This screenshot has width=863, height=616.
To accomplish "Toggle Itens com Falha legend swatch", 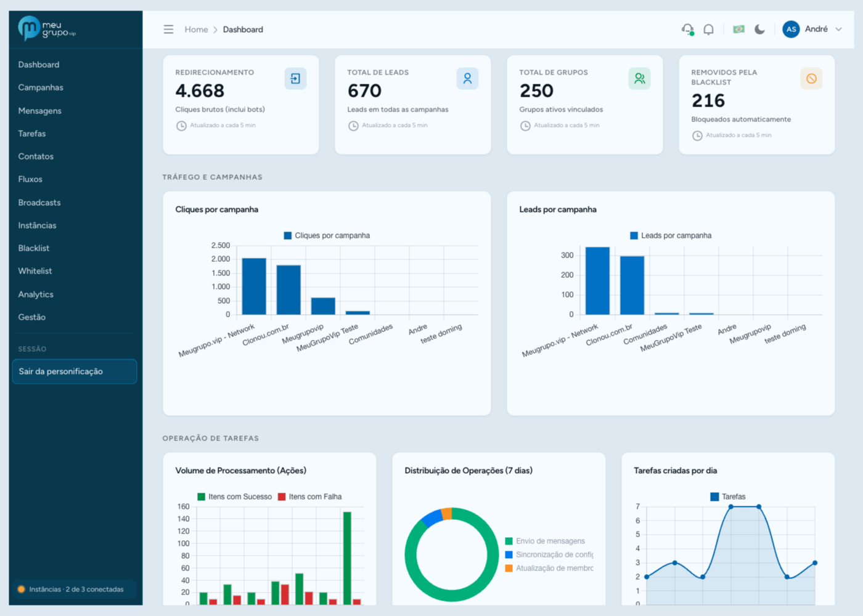I will (x=282, y=496).
